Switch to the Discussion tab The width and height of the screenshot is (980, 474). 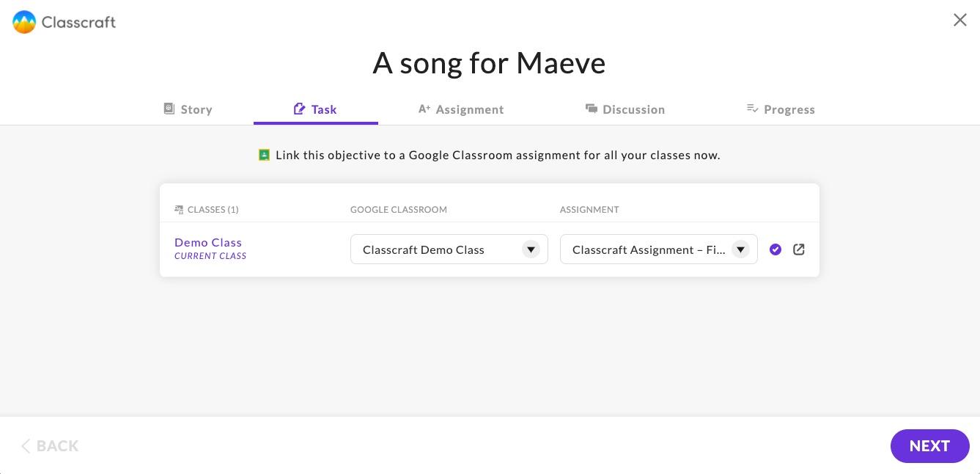[625, 109]
